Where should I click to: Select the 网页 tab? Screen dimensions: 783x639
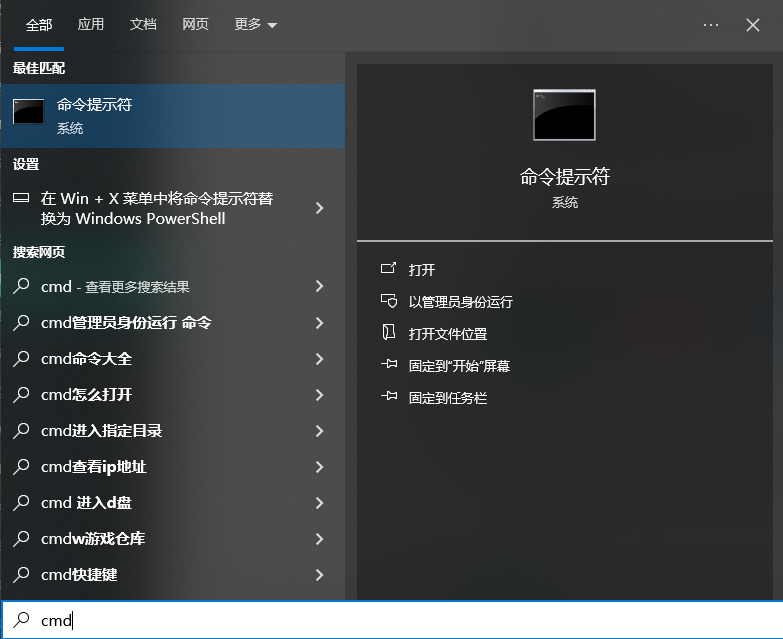coord(196,25)
